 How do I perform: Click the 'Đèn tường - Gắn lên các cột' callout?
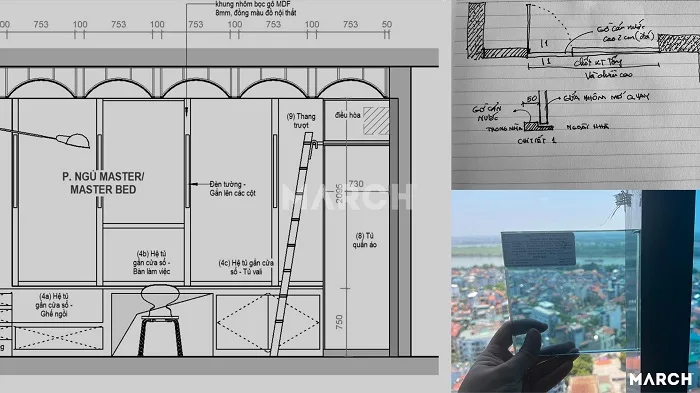coord(233,188)
